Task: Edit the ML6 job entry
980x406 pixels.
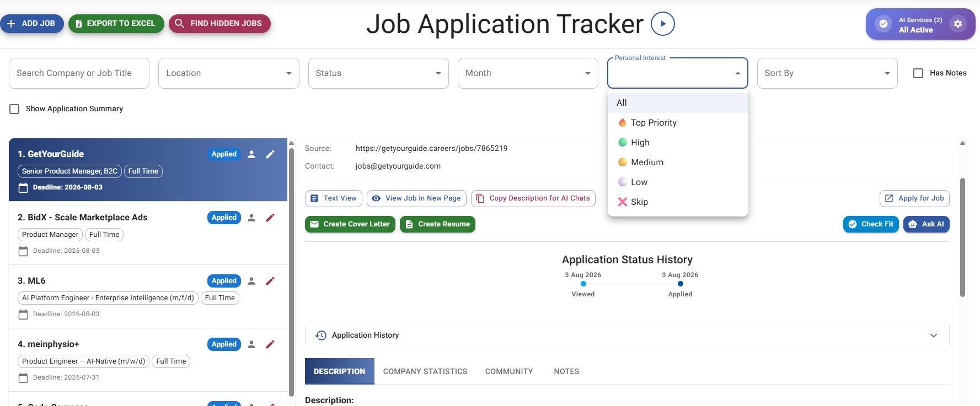Action: tap(270, 281)
